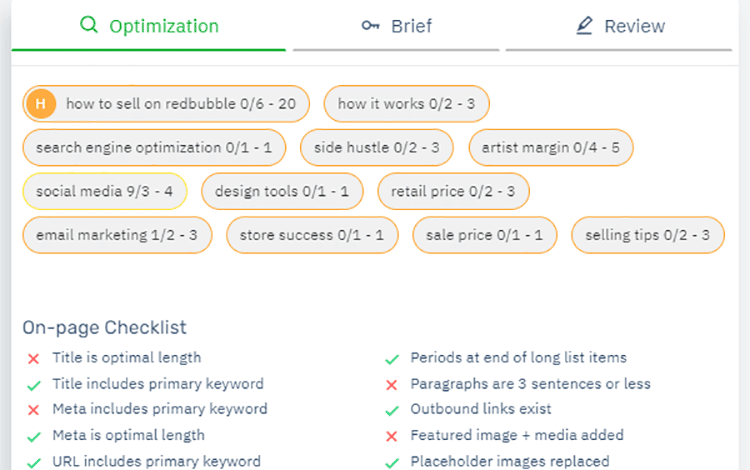Select the 'selling tips' keyword pill
The image size is (750, 470).
tap(647, 235)
